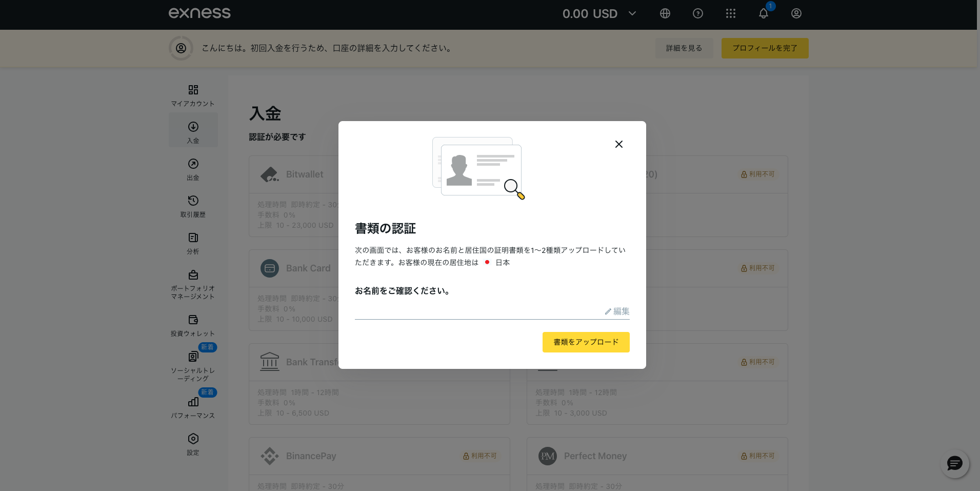Open the help question mark icon
This screenshot has height=491, width=980.
point(698,14)
